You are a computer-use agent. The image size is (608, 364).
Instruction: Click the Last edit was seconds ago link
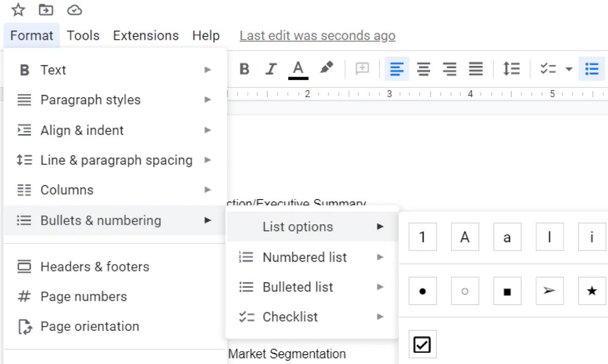click(x=317, y=35)
